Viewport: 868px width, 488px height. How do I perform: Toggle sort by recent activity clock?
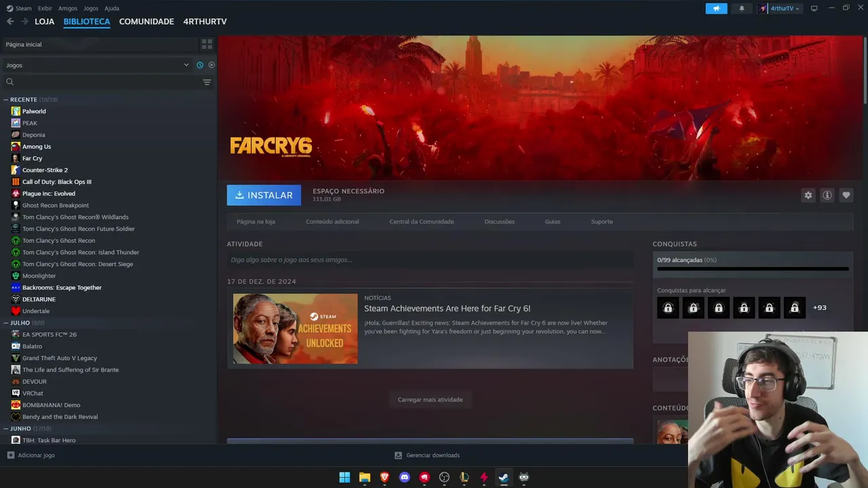[200, 65]
